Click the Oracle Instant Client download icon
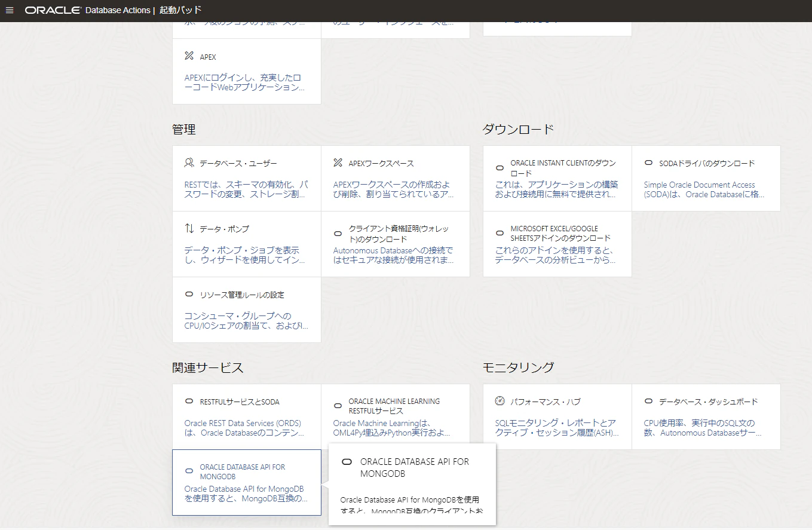Screen dimensions: 812x530 pos(500,167)
